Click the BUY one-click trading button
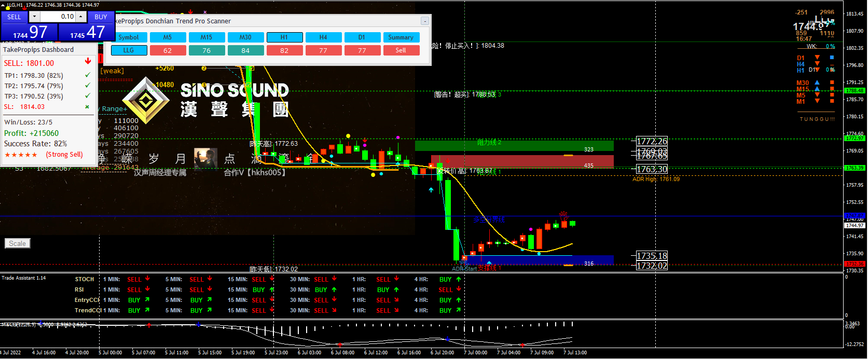 pyautogui.click(x=101, y=17)
